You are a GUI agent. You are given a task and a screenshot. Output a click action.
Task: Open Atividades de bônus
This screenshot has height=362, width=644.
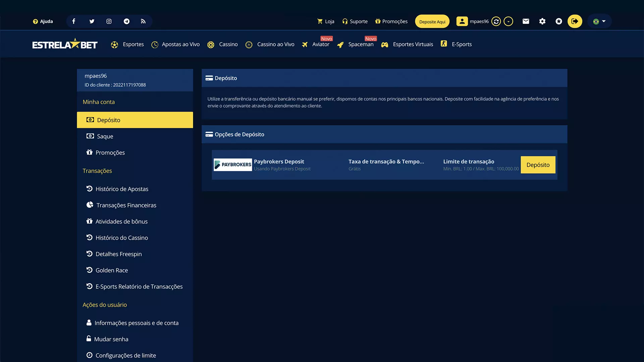pos(135,222)
